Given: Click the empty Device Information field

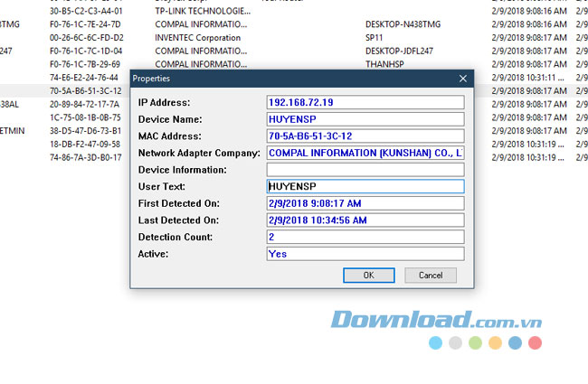Looking at the screenshot, I should (x=365, y=170).
